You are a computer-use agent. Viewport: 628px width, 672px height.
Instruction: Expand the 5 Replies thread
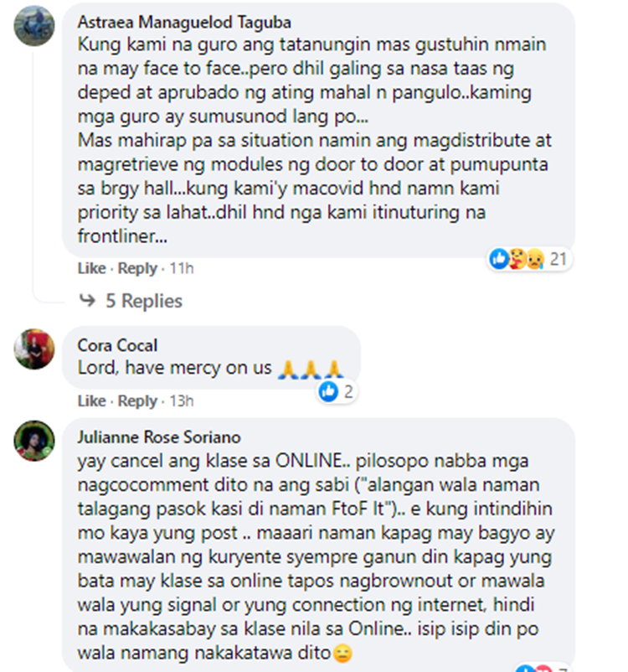coord(144,301)
